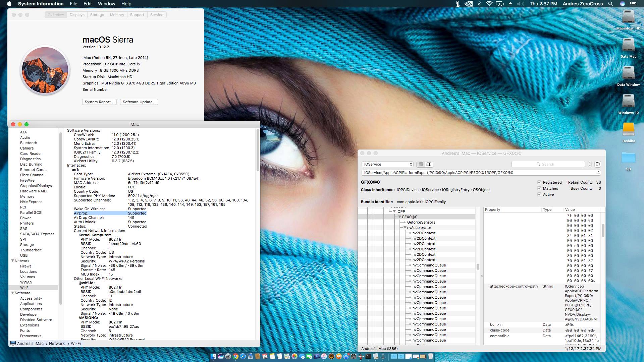Viewport: 644px width, 362px height.
Task: Open the Toshiba external drive icon
Action: pos(628,130)
